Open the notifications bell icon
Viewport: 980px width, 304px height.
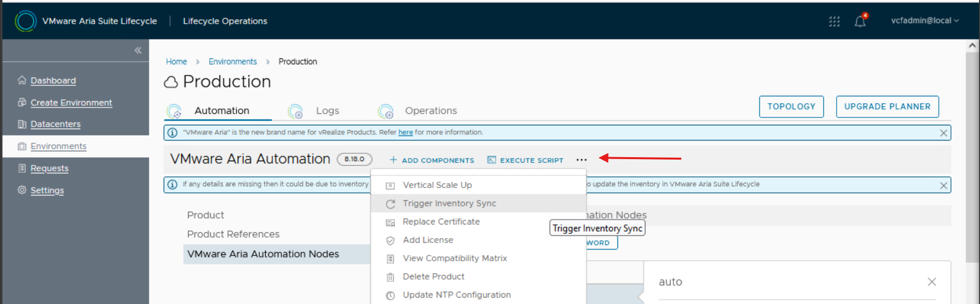(860, 22)
